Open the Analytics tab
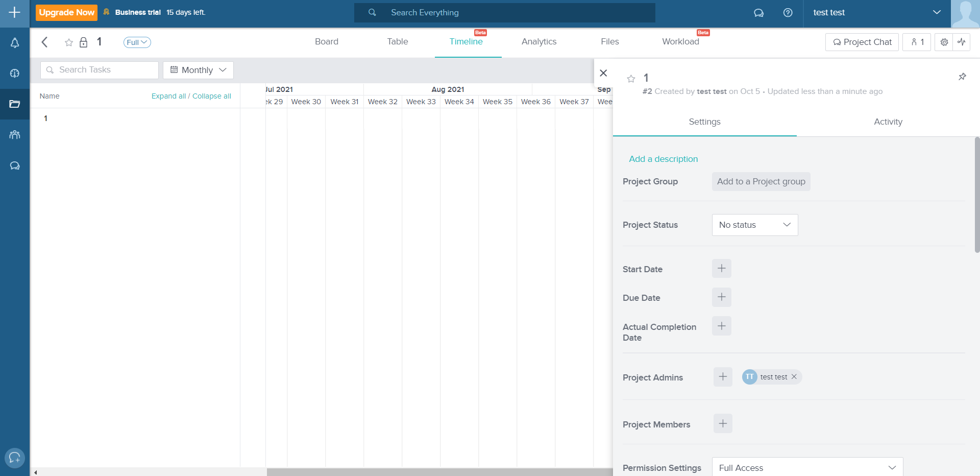The height and width of the screenshot is (476, 980). click(x=539, y=42)
